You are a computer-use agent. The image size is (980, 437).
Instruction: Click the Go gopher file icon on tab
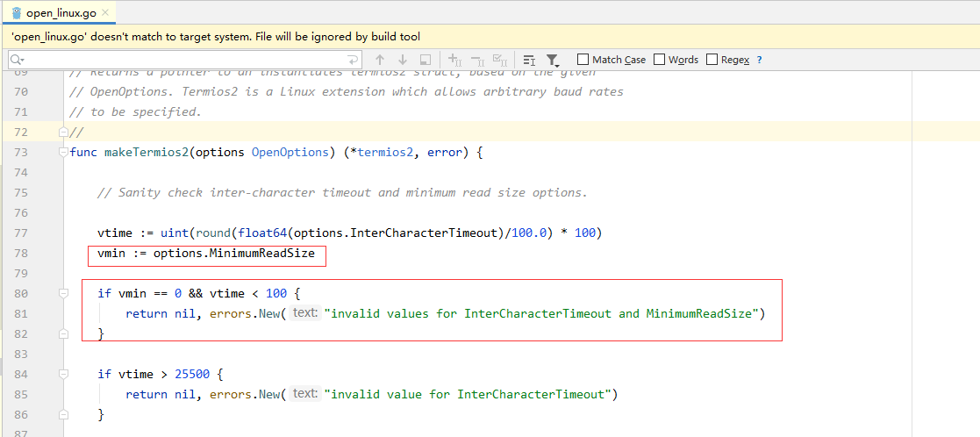17,12
